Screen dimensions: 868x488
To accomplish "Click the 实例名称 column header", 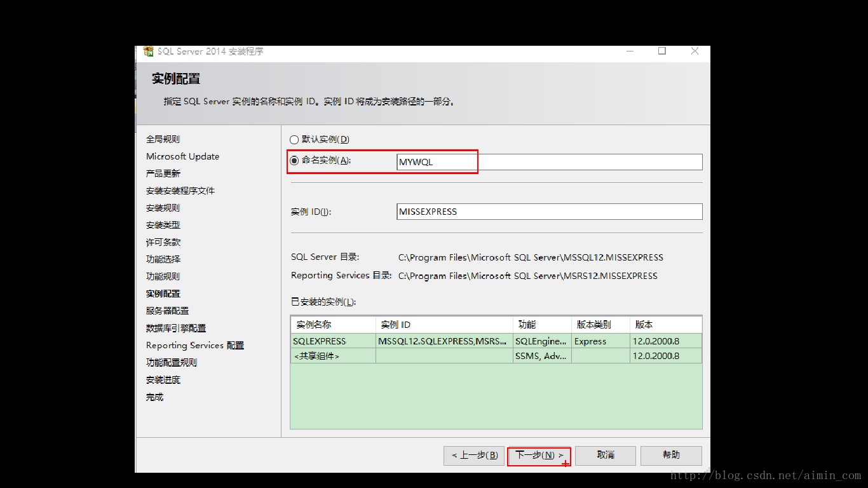I will pyautogui.click(x=334, y=324).
